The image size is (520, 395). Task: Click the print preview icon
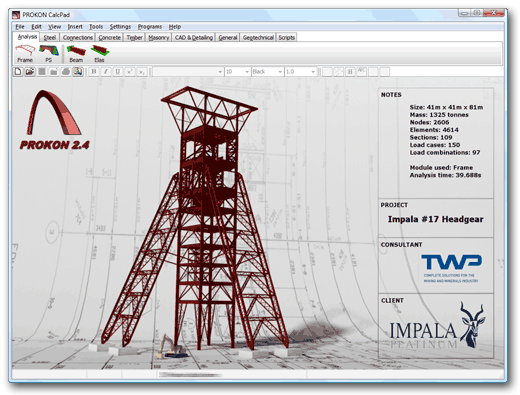click(78, 72)
